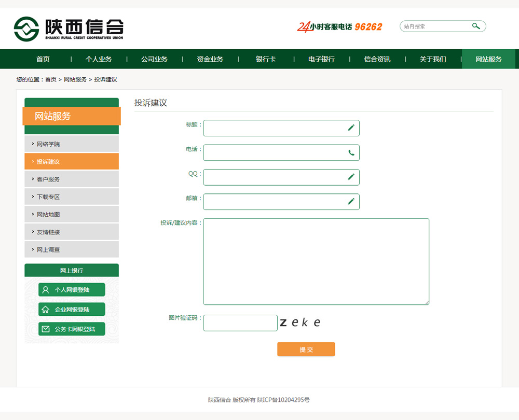Image resolution: width=519 pixels, height=420 pixels.
Task: Refresh the captcha image zeke
Action: point(301,323)
